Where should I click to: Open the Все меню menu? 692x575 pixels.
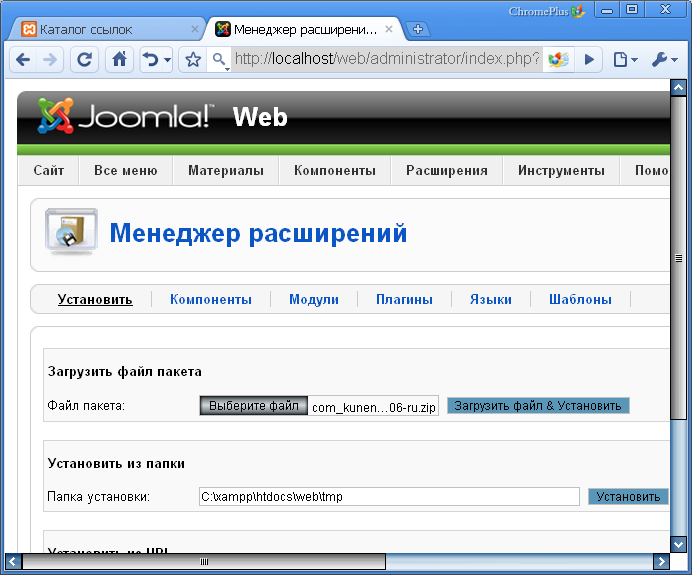point(126,170)
